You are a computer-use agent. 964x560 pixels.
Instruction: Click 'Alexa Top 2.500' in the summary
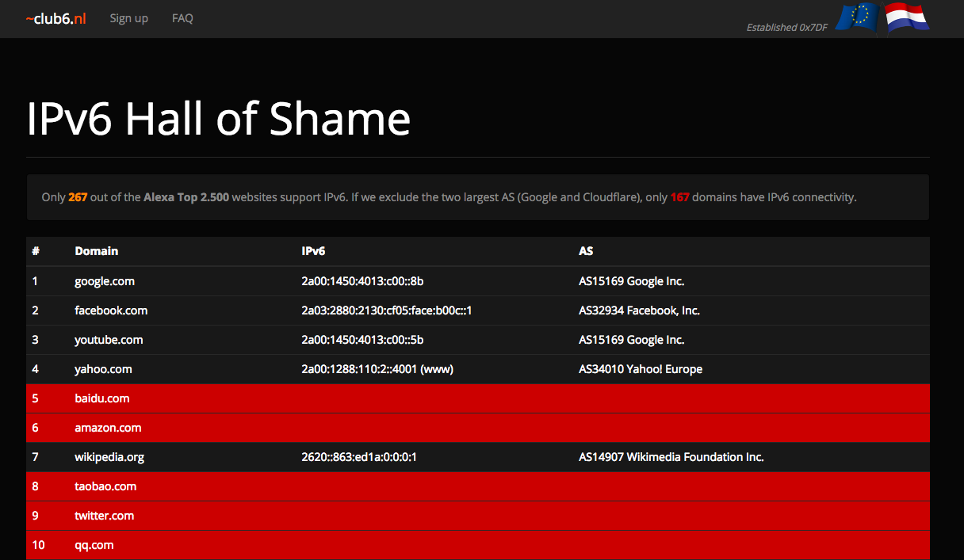pos(186,197)
